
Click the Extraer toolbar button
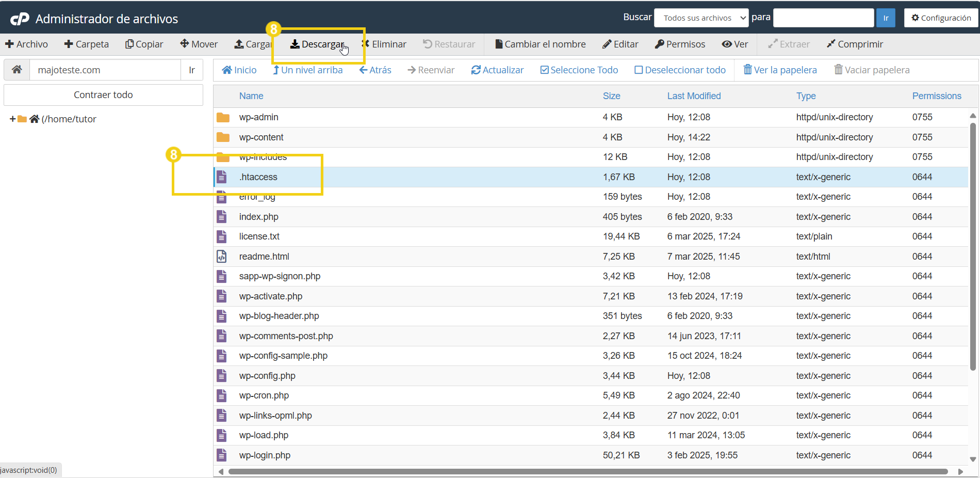789,44
